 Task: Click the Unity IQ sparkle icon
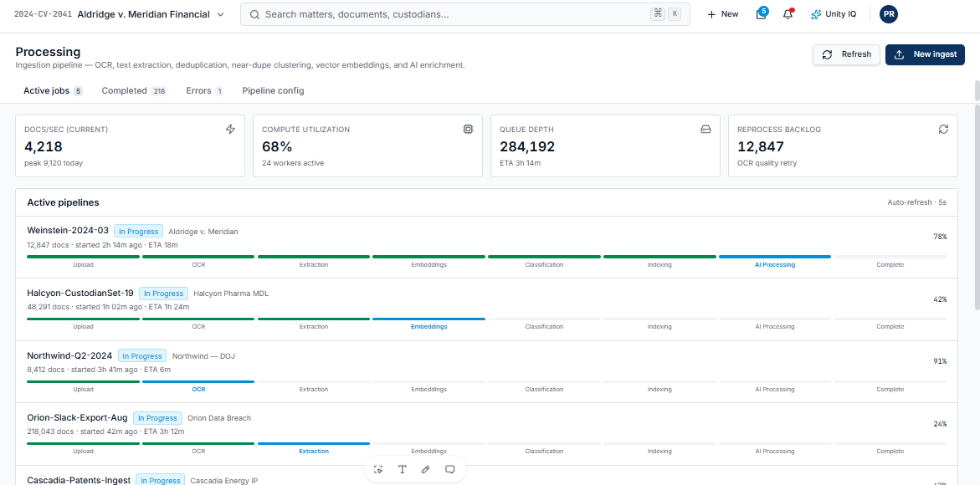pyautogui.click(x=816, y=14)
